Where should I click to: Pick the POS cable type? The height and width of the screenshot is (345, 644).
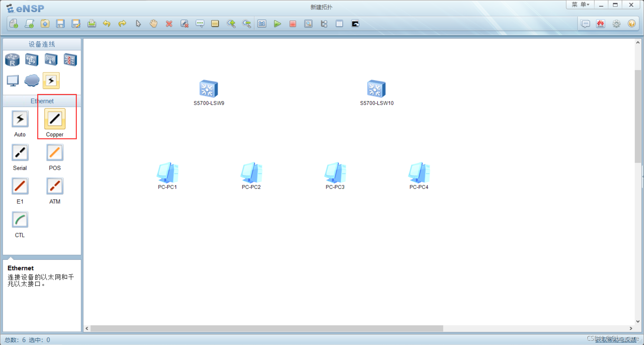tap(55, 153)
